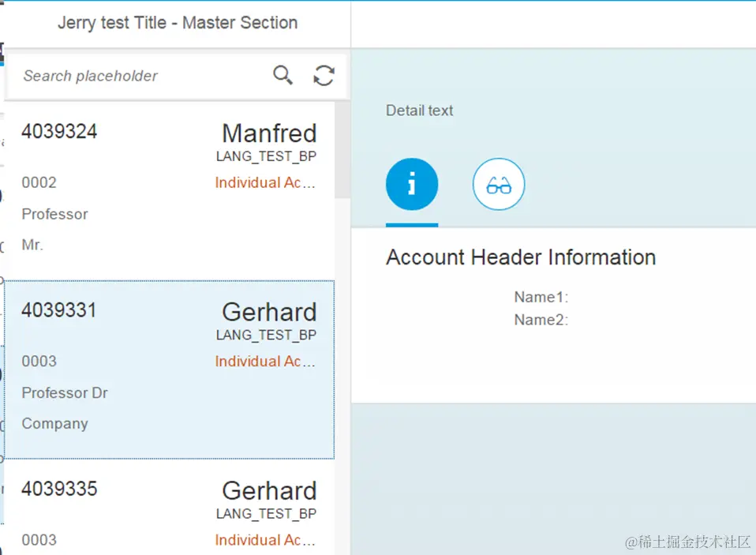This screenshot has height=555, width=756.
Task: Click the Account Header Information title
Action: click(521, 257)
